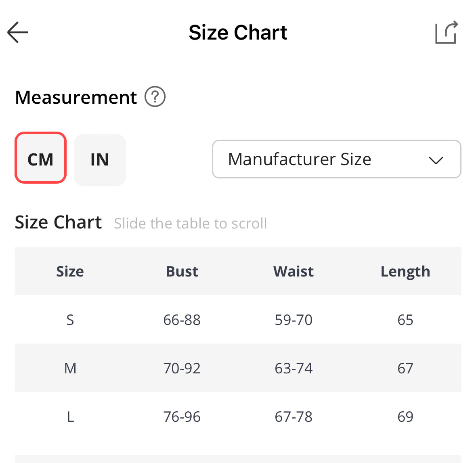Click the Length column header
This screenshot has width=476, height=463.
[405, 271]
